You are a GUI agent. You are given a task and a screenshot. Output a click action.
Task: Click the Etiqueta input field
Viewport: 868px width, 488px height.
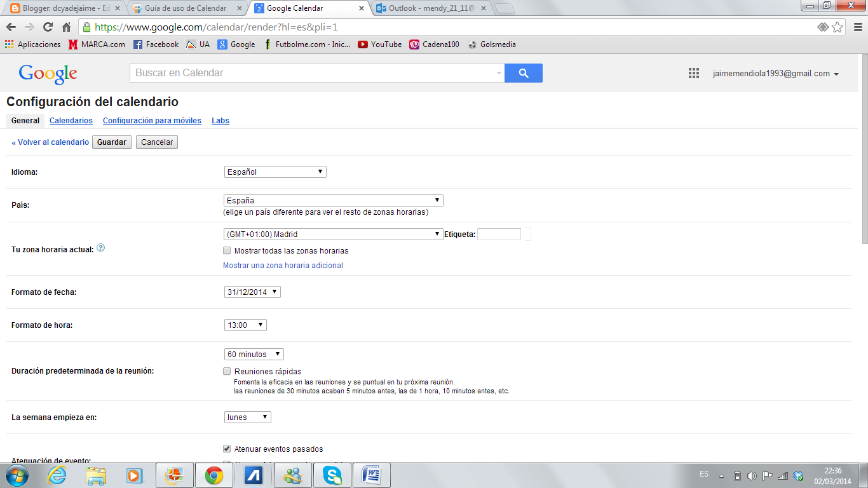pyautogui.click(x=499, y=234)
